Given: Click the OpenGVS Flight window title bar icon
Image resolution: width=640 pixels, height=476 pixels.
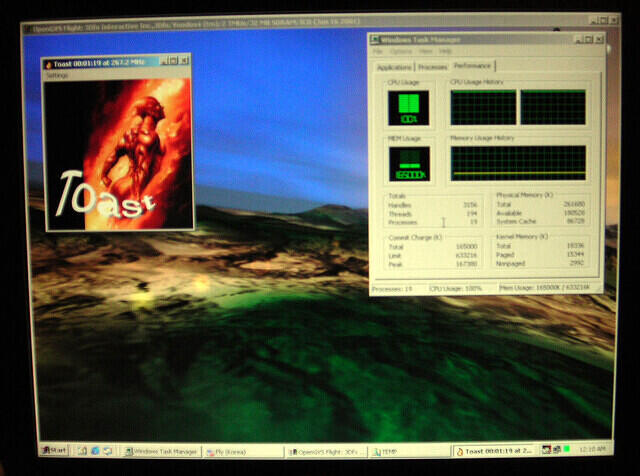Looking at the screenshot, I should pyautogui.click(x=28, y=29).
